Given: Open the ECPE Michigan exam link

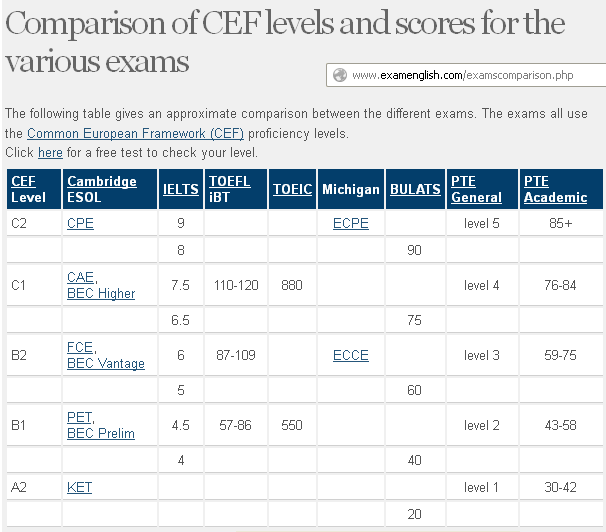Looking at the screenshot, I should [x=350, y=223].
